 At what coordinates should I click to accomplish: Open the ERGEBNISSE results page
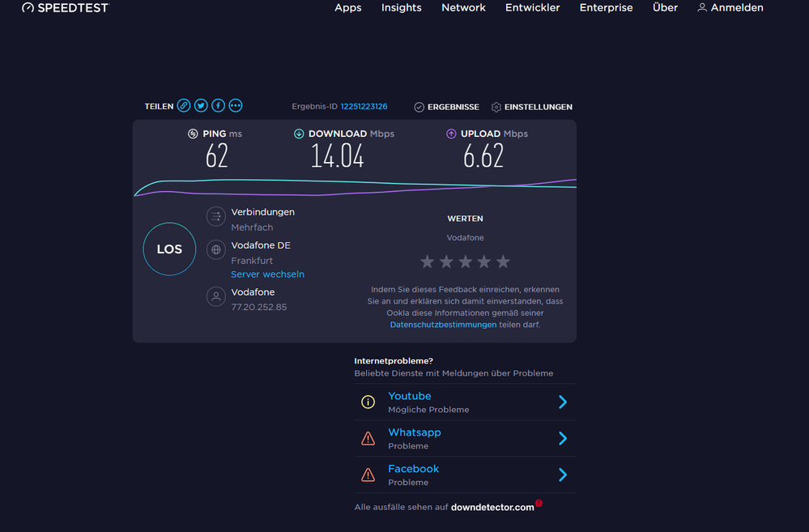[x=453, y=107]
